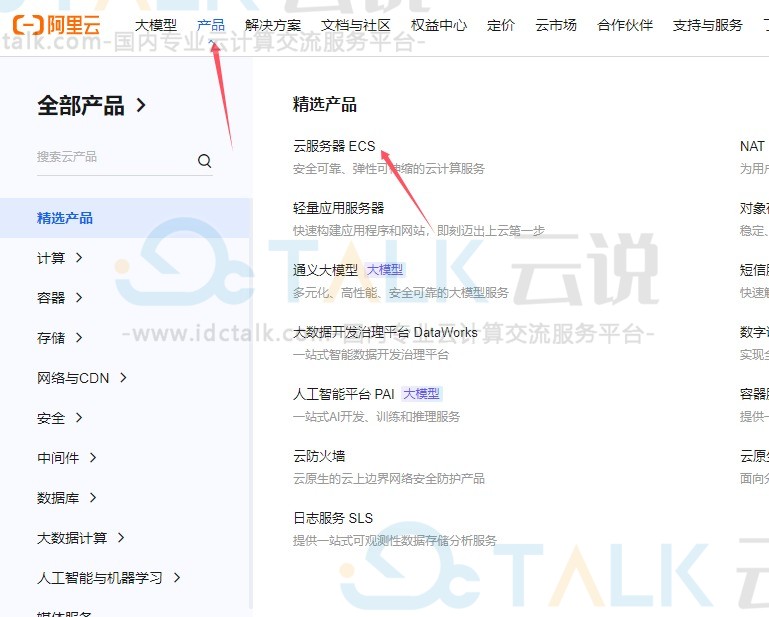Expand the chevron next to 计算

pyautogui.click(x=79, y=257)
